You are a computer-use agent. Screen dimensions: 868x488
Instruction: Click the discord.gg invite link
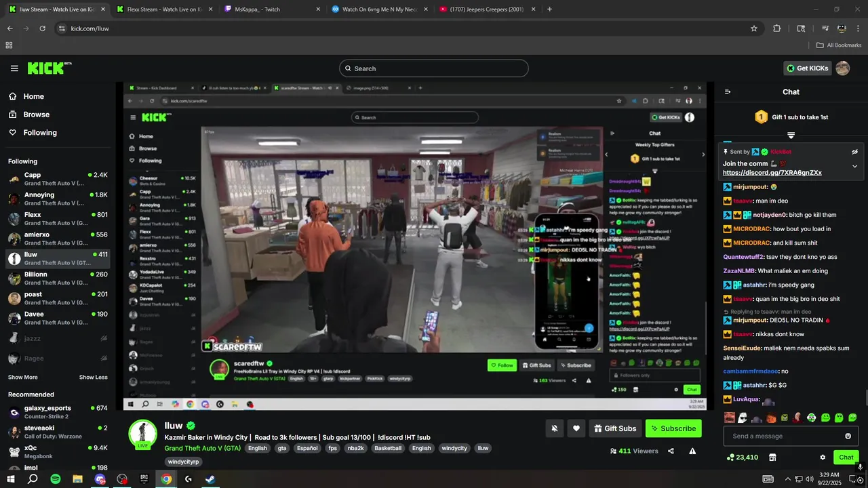[x=772, y=173]
